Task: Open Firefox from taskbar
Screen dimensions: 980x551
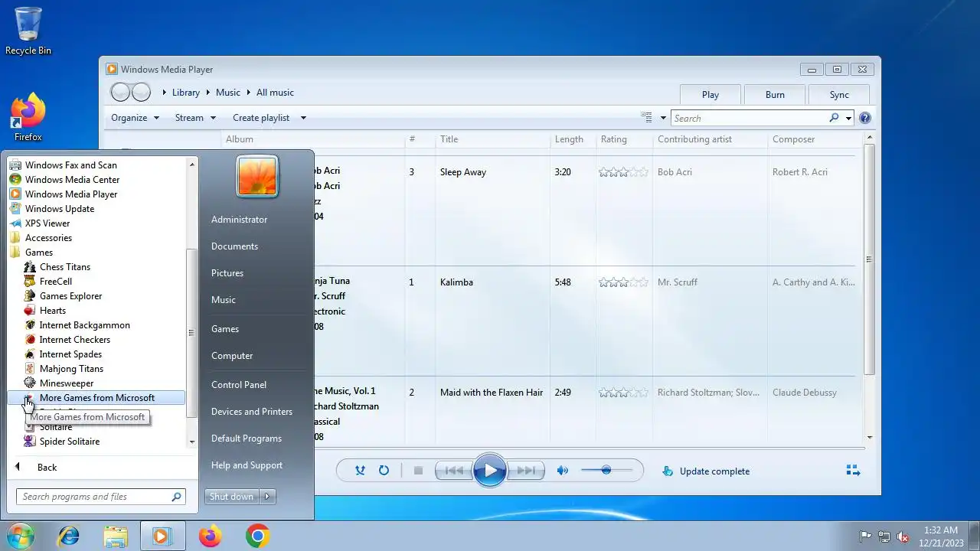Action: coord(210,536)
